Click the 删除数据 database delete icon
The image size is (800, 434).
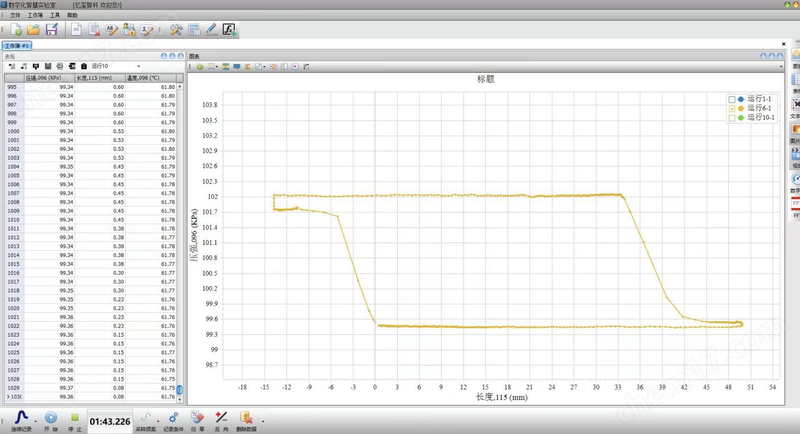pos(246,418)
